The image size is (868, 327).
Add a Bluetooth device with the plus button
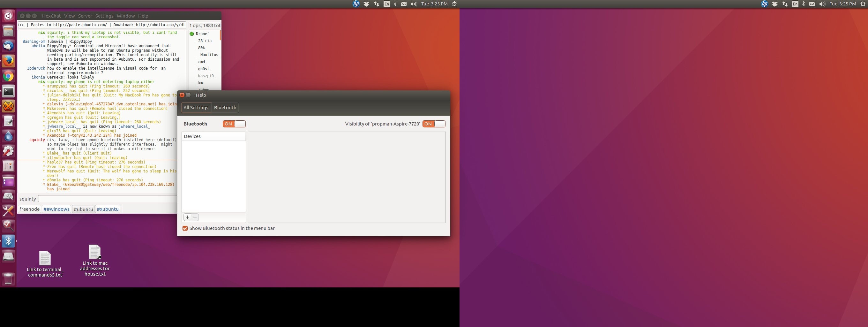[x=187, y=217]
